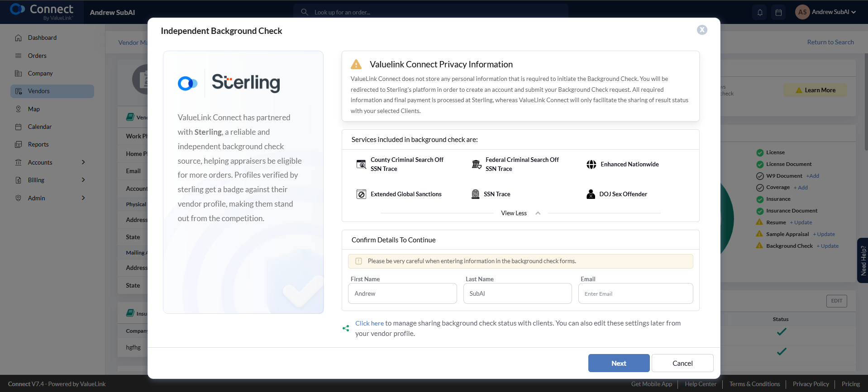The height and width of the screenshot is (392, 868).
Task: Click the Federal Criminal Search icon
Action: click(476, 164)
